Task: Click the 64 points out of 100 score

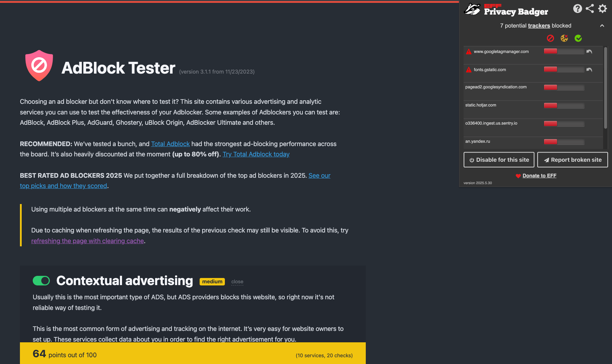Action: pos(65,354)
